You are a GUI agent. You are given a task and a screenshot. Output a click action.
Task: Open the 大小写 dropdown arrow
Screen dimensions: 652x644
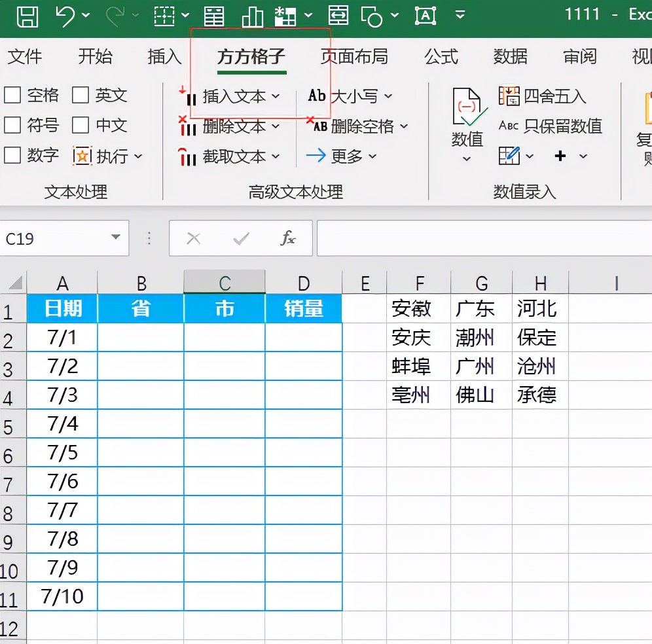pos(388,96)
